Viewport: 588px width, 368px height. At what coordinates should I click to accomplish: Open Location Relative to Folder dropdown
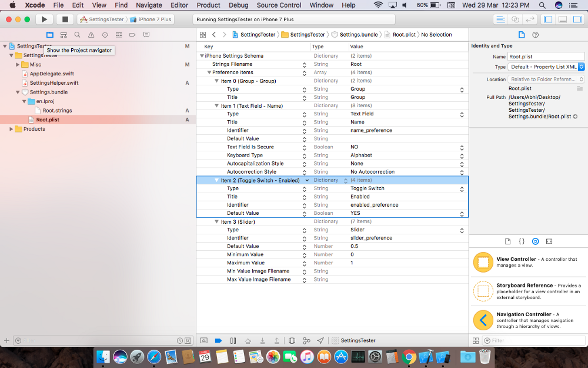pos(546,79)
